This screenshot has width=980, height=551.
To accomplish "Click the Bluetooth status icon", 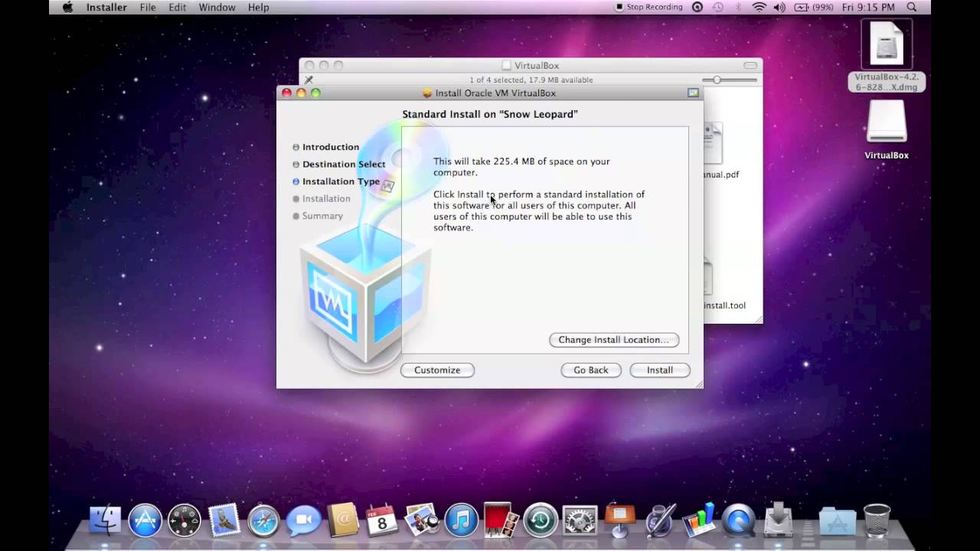I will click(738, 7).
